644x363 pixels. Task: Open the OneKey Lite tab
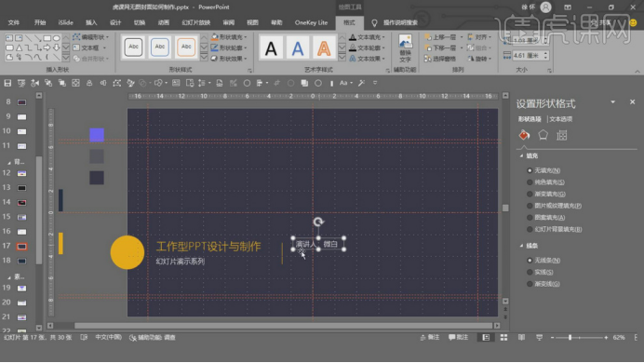tap(312, 22)
